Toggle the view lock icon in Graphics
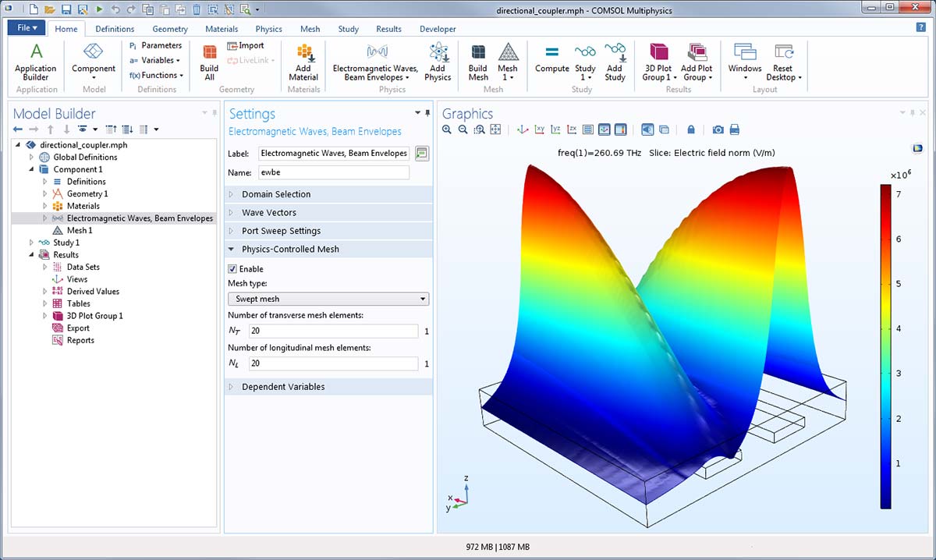This screenshot has width=936, height=560. click(691, 129)
